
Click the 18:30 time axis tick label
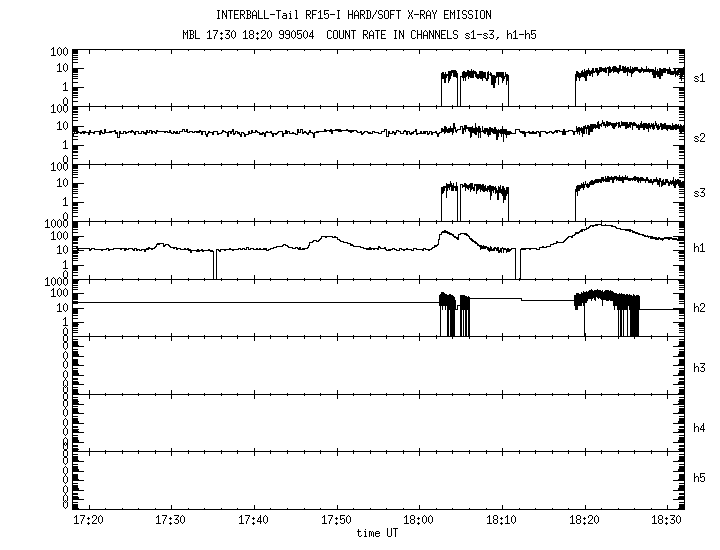(667, 521)
